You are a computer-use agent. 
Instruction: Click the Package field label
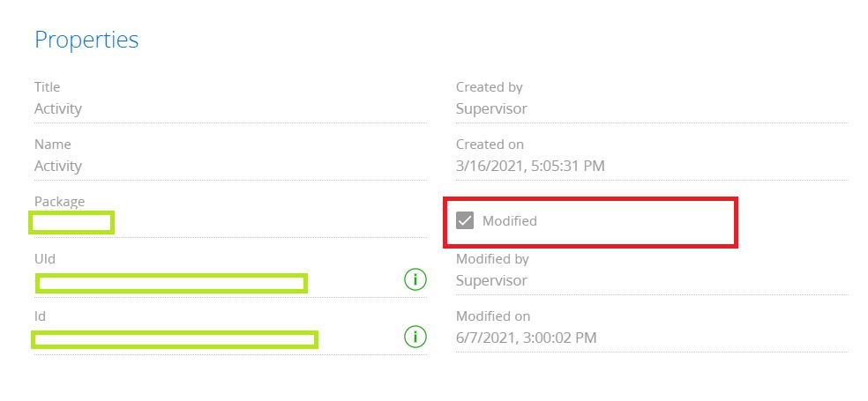pos(59,202)
